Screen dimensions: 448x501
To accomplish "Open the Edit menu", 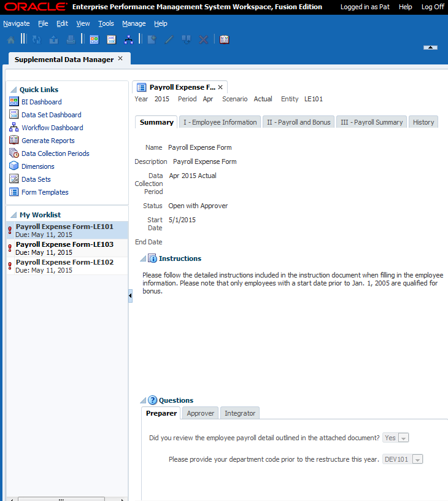I will [62, 24].
